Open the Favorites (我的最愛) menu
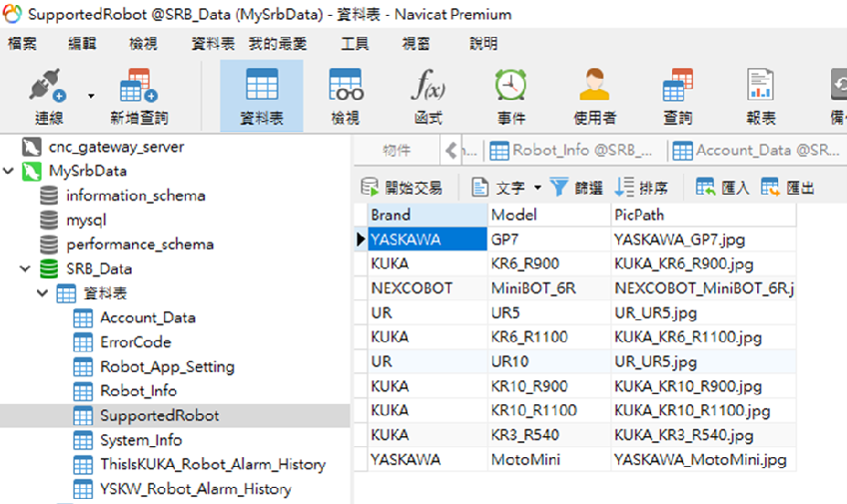This screenshot has height=504, width=847. pos(278,44)
